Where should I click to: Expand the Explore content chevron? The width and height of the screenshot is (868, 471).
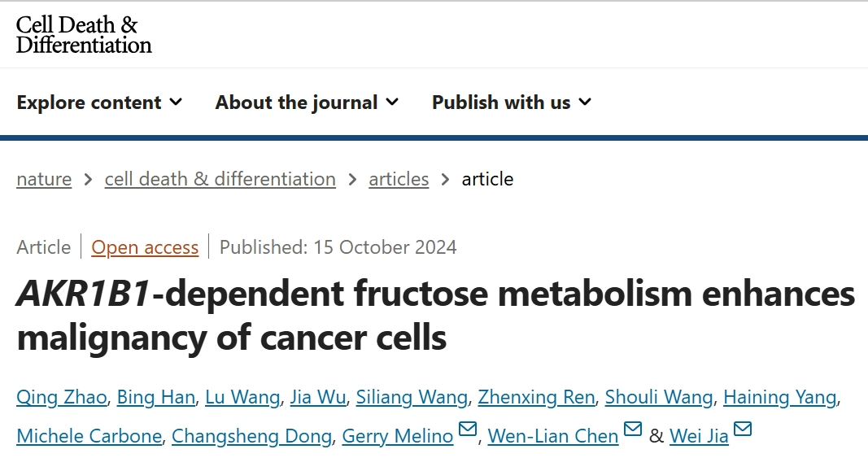(176, 102)
